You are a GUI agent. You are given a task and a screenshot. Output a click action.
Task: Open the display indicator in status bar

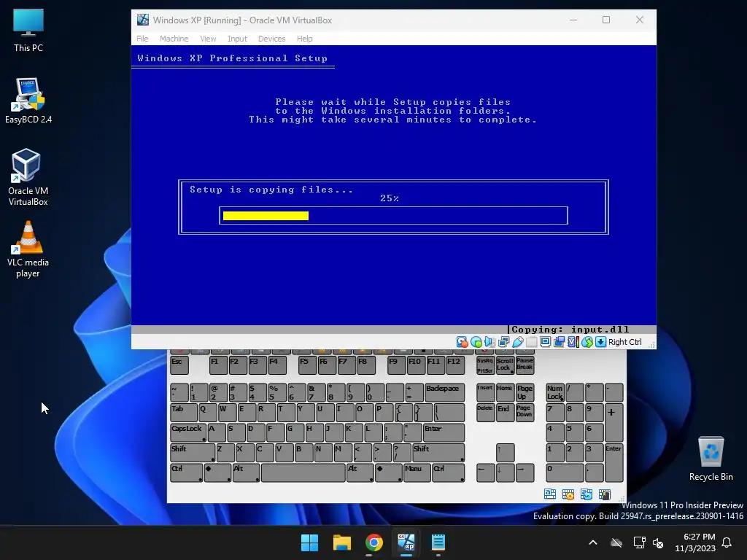[545, 342]
